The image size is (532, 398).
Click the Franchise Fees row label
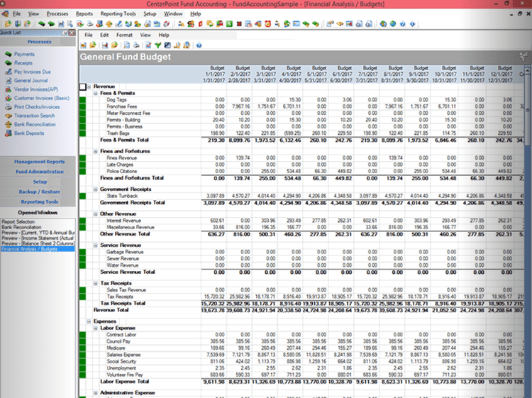[x=122, y=106]
